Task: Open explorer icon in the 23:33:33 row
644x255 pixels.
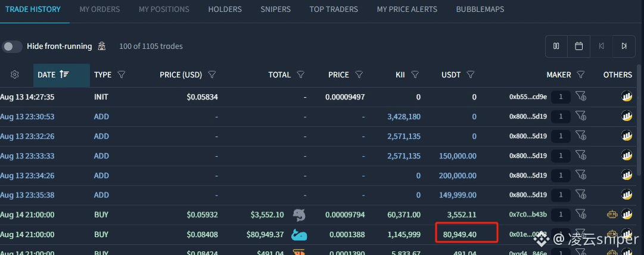Action: coord(627,156)
